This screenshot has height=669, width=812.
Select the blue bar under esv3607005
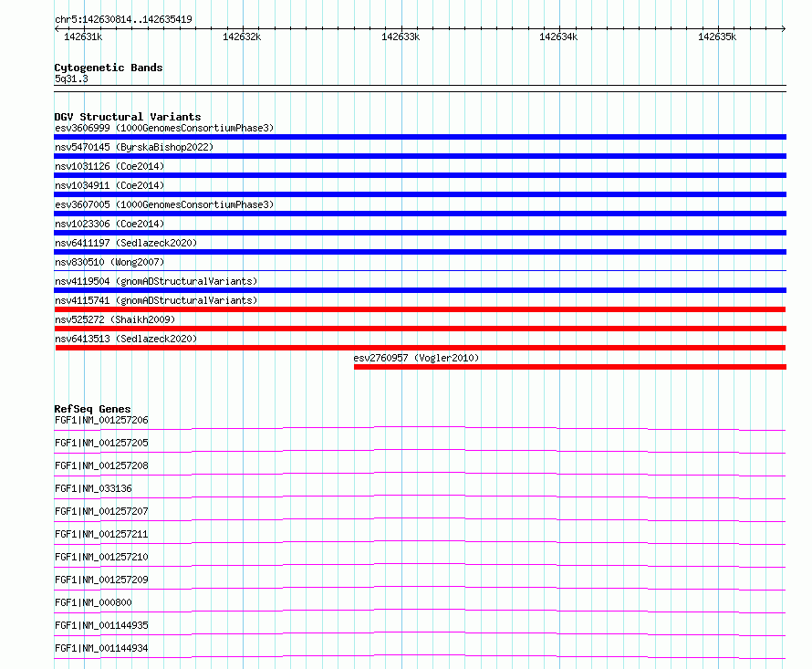(x=420, y=214)
